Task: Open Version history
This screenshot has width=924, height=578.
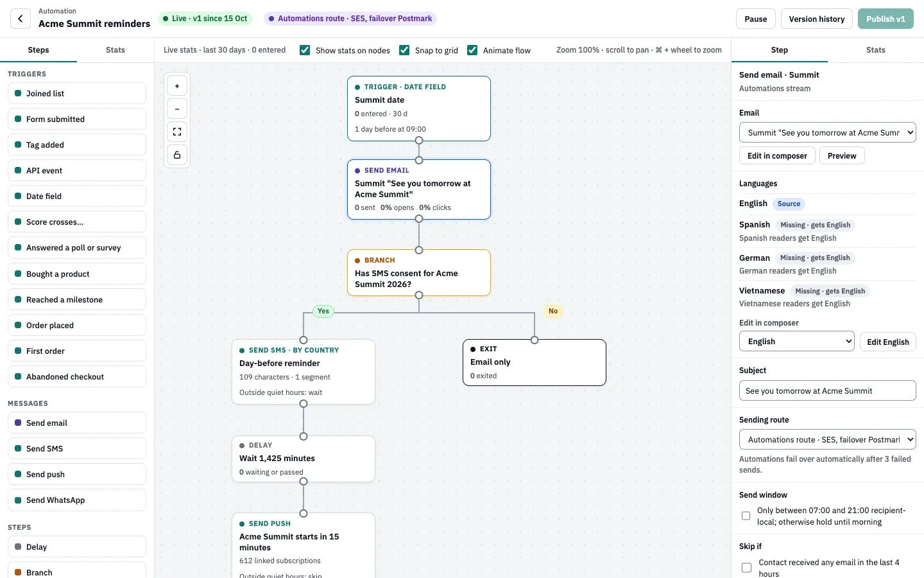Action: 816,19
